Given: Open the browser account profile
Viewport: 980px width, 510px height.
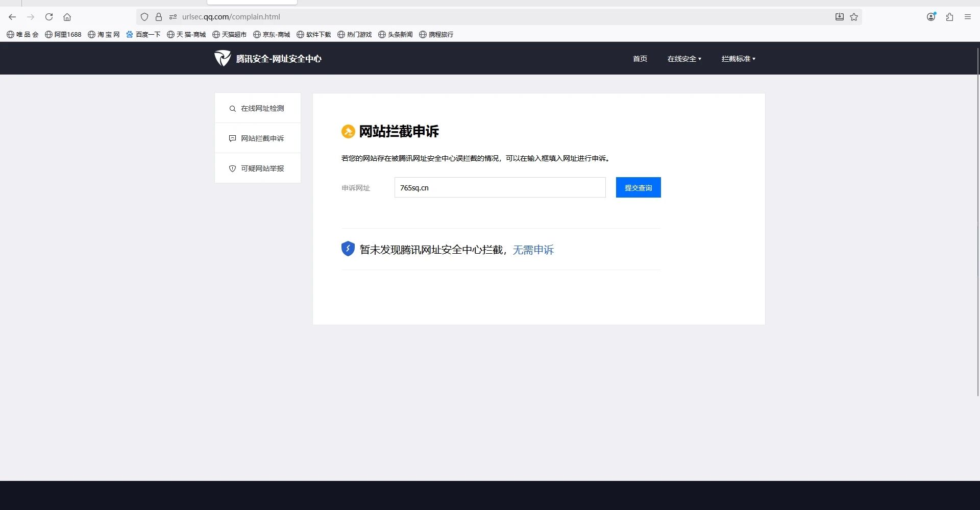Looking at the screenshot, I should click(x=932, y=17).
